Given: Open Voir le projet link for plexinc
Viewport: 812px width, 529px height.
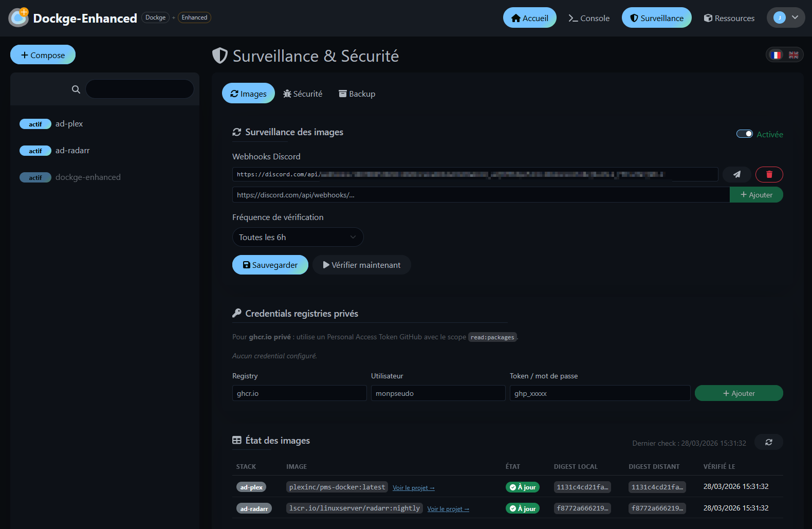Looking at the screenshot, I should (x=413, y=488).
